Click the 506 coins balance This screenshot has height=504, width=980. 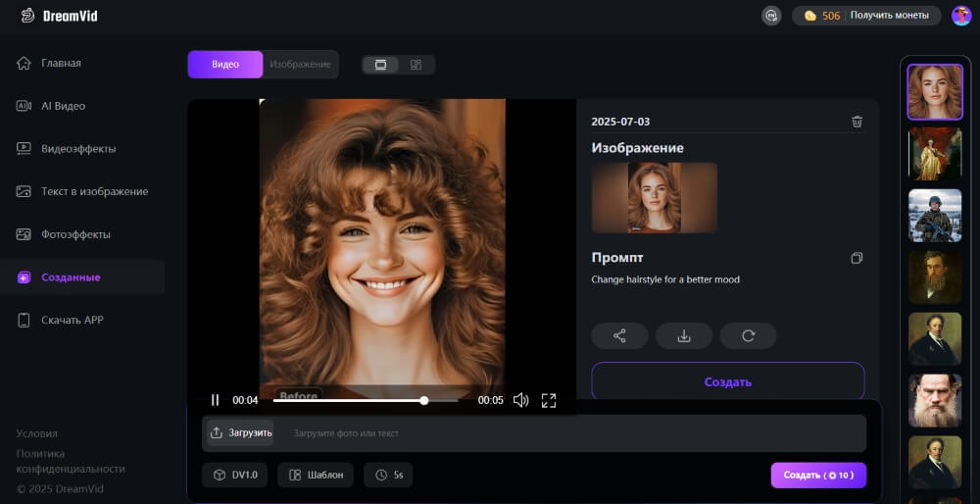click(x=822, y=16)
